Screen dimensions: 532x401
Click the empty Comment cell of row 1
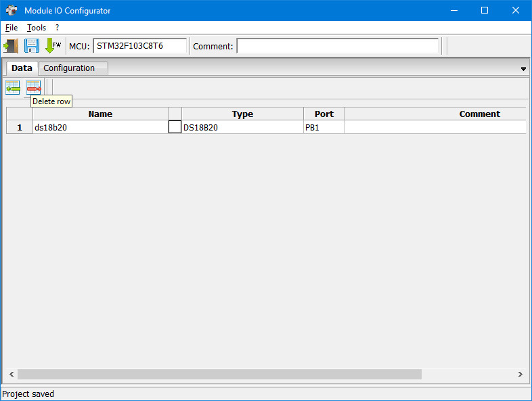[435, 127]
